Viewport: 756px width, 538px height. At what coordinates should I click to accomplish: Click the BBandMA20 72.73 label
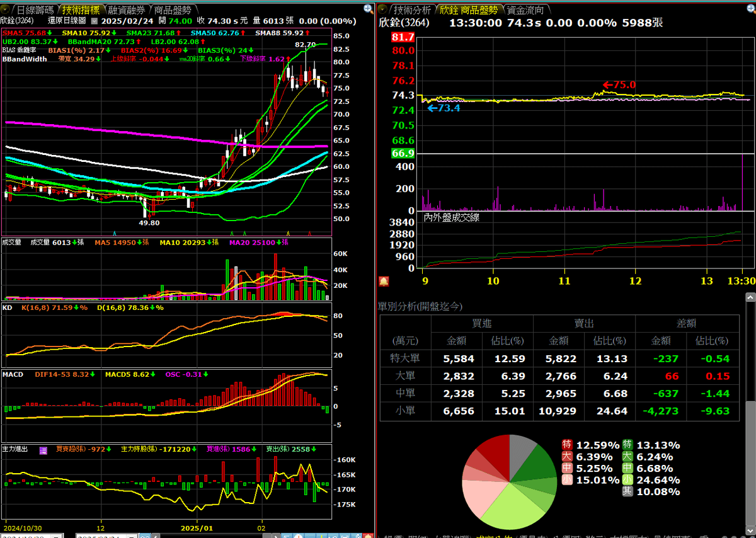click(x=101, y=41)
